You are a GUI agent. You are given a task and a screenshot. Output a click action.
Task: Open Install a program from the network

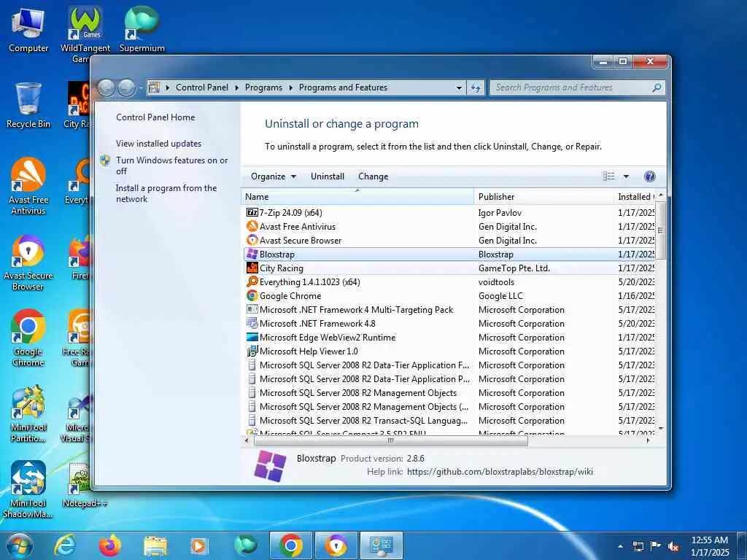click(x=166, y=194)
